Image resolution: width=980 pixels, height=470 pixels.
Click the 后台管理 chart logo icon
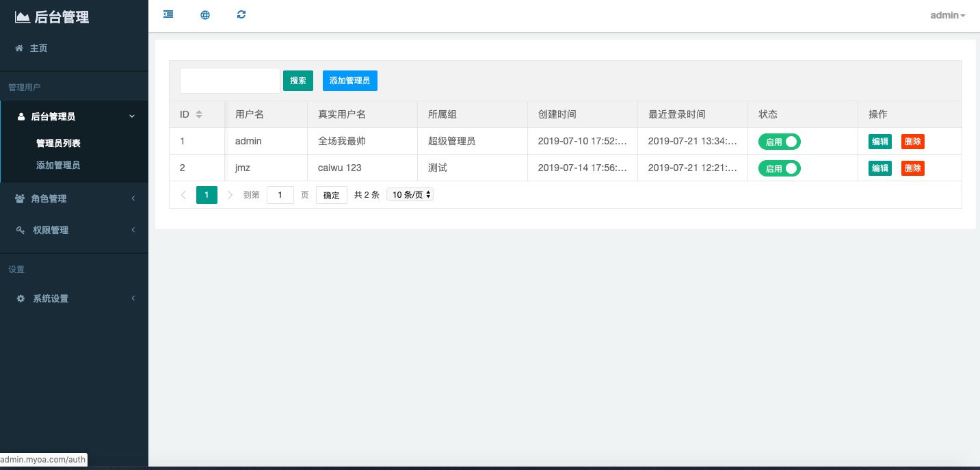23,17
